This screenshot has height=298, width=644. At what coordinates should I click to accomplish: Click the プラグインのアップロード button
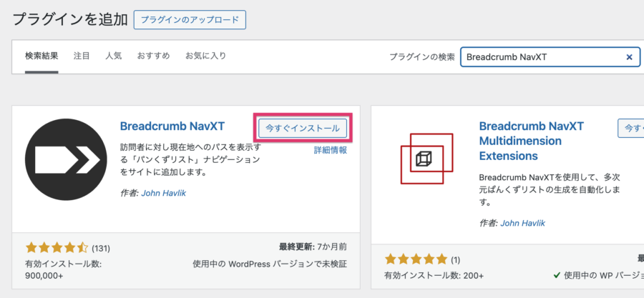[190, 19]
